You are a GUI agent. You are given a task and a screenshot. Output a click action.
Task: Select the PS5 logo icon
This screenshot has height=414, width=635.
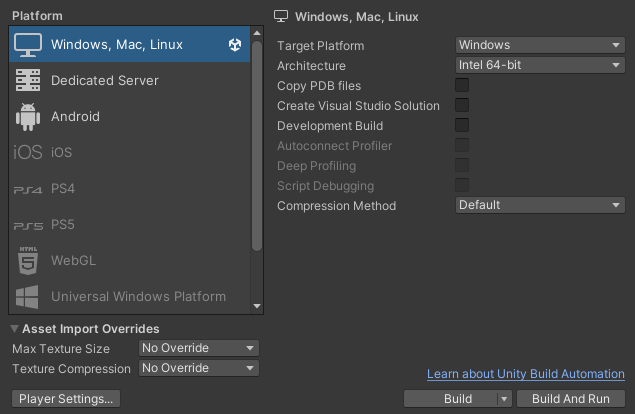click(x=28, y=226)
